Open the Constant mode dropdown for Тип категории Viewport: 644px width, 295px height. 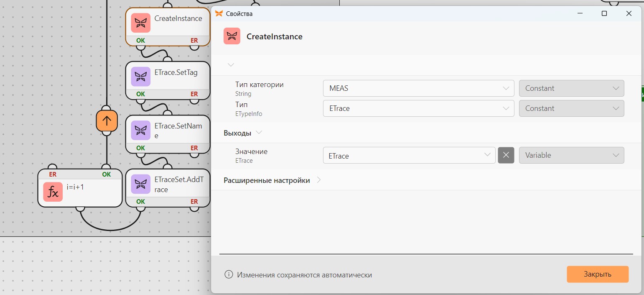click(x=572, y=88)
